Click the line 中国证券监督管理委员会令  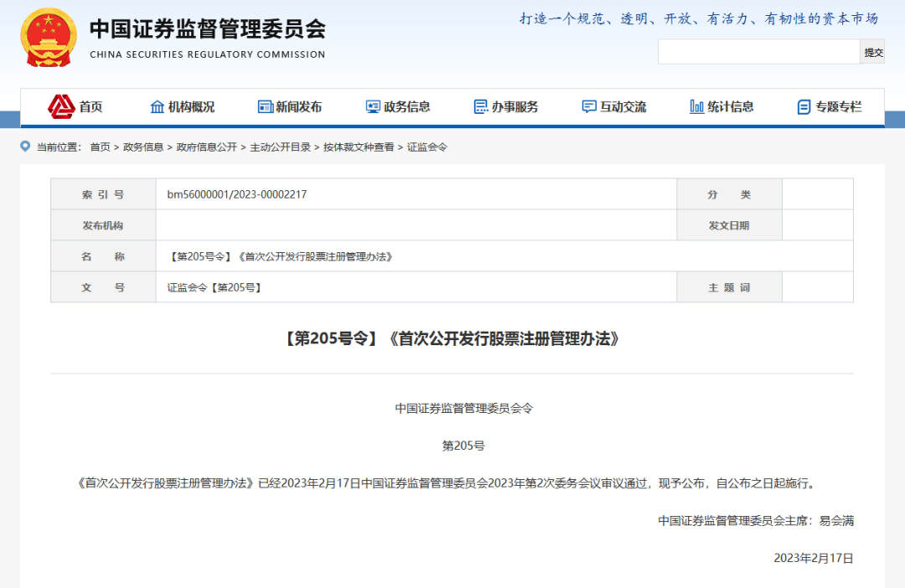click(463, 409)
